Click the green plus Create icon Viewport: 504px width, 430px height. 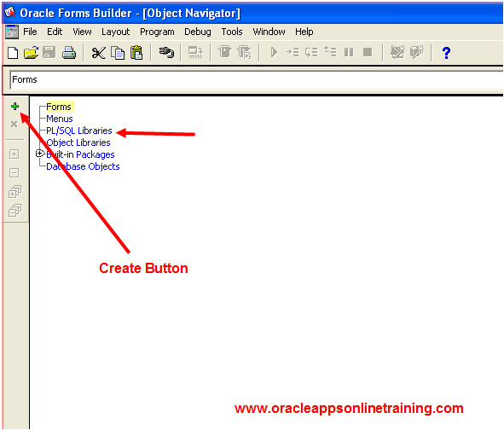(x=14, y=106)
